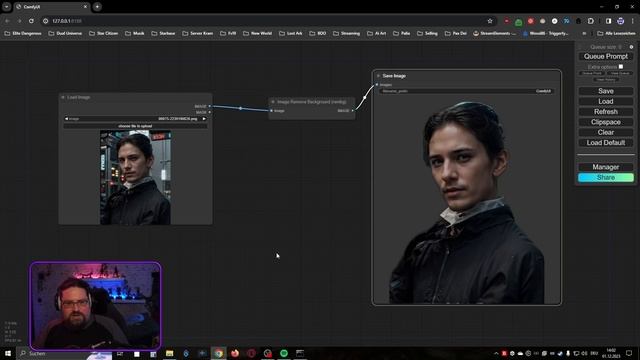Click Queue Front small button

click(592, 73)
